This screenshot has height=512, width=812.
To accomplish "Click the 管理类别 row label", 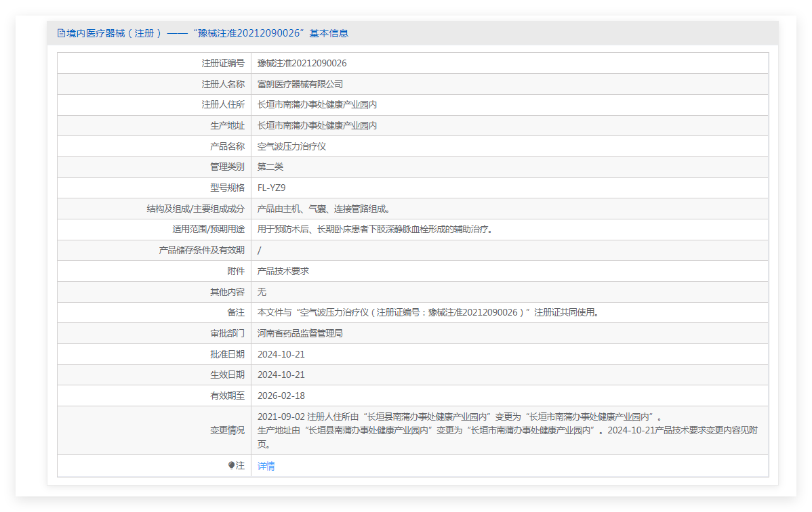I will 227,167.
